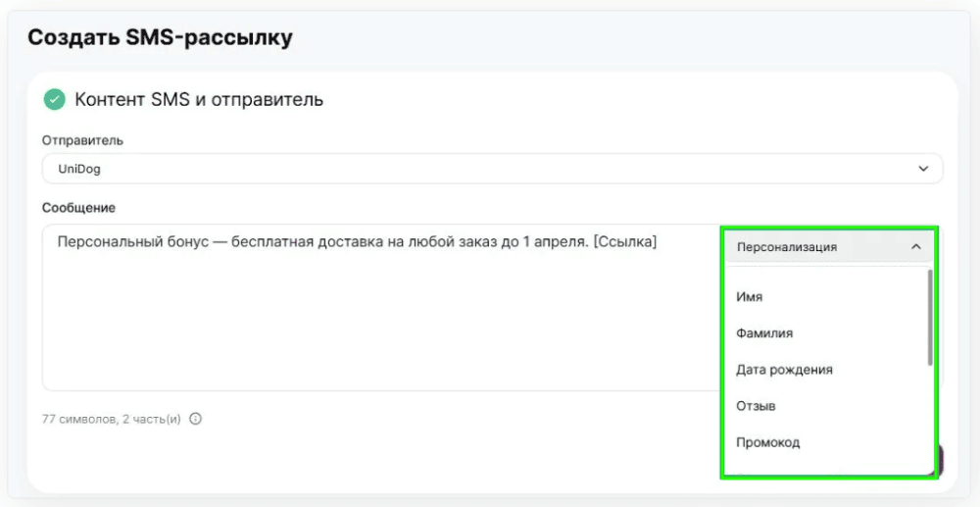Click the Отправитель field label
The image size is (980, 507).
coord(82,140)
